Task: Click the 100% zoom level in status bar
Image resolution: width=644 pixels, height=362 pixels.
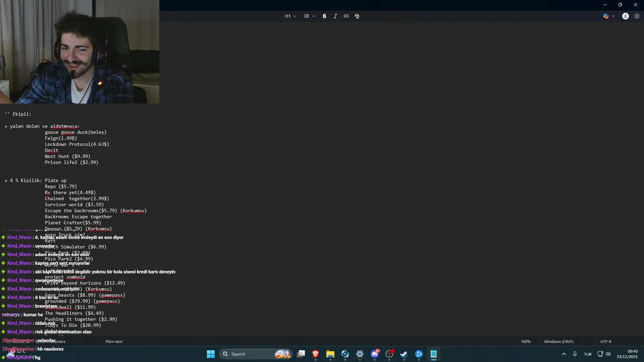Action: click(526, 341)
